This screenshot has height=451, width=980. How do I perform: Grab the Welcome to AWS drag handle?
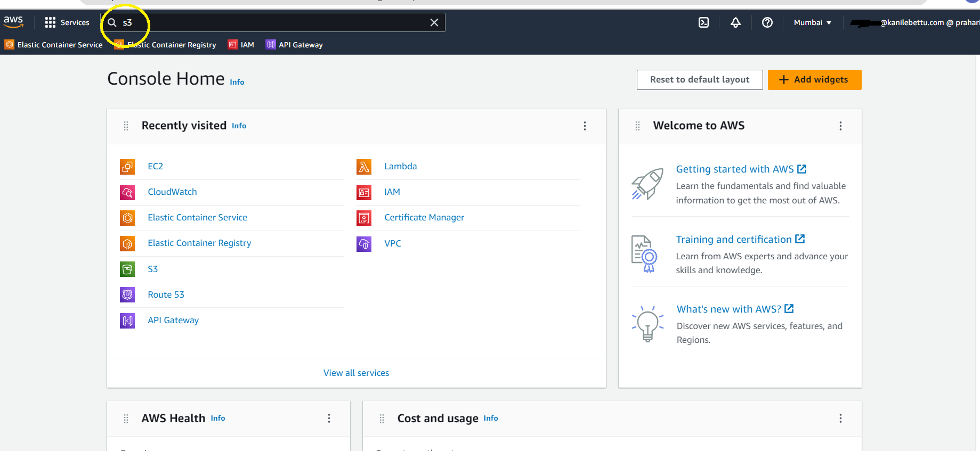[x=638, y=126]
